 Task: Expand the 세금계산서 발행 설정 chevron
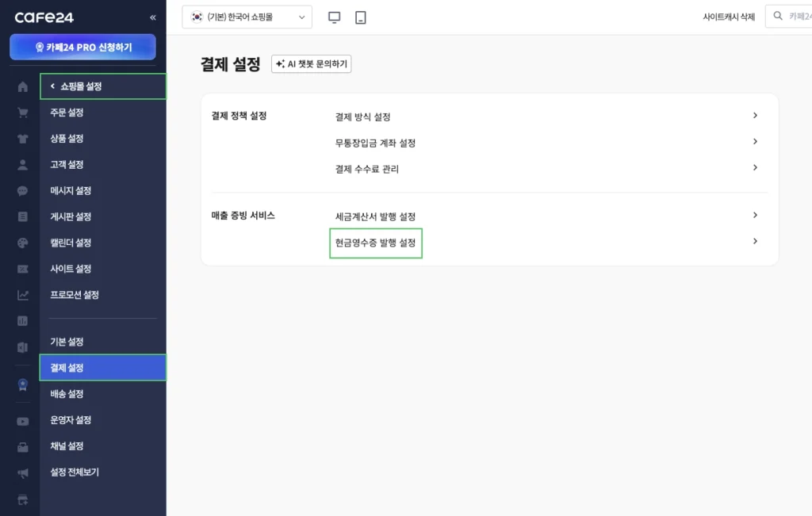pos(756,215)
